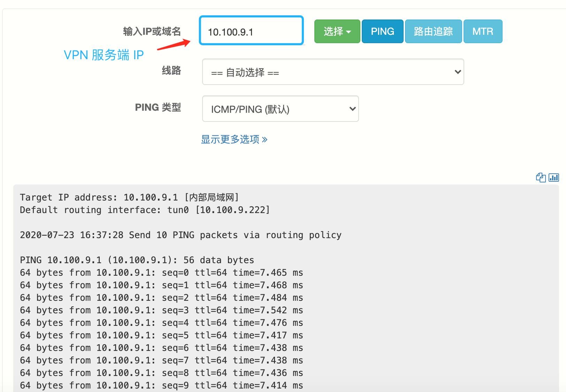Screen dimensions: 566x392
Task: Start a 路由追踪 traceroute
Action: click(x=433, y=32)
